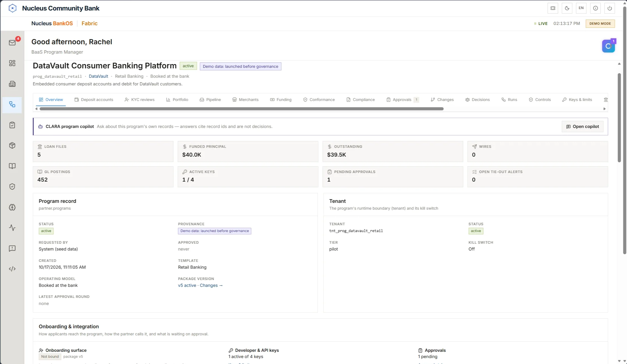Open the developer code icon in sidebar
The height and width of the screenshot is (364, 627).
point(12,269)
